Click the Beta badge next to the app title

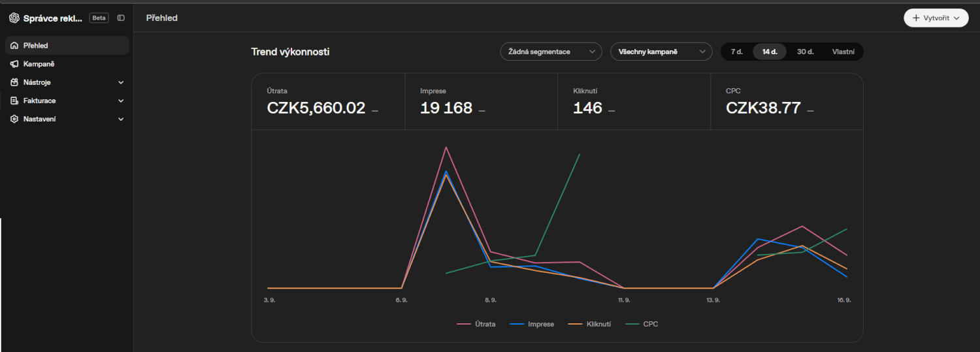pos(99,18)
